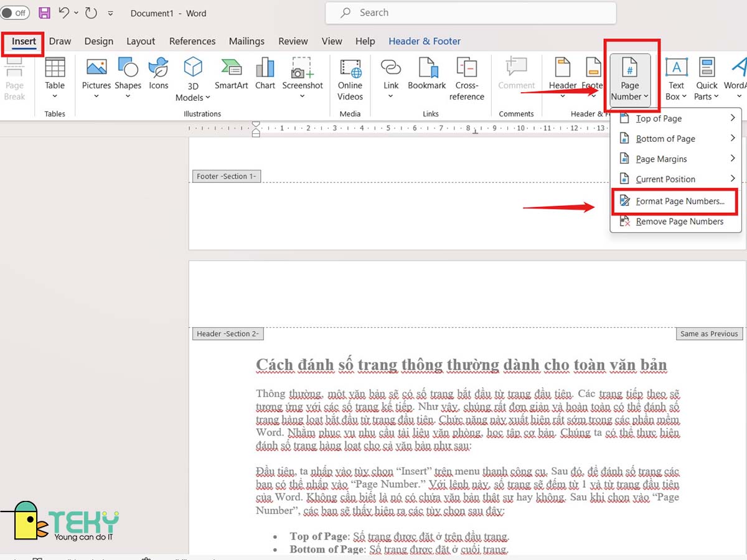Click the Header -Section 2- tag
Viewport: 747px width, 560px height.
(x=228, y=334)
